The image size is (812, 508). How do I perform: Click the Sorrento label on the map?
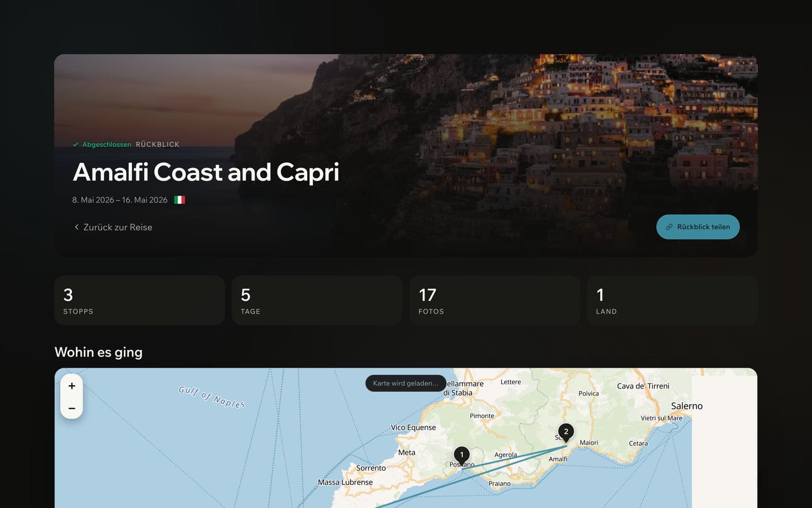pyautogui.click(x=371, y=468)
